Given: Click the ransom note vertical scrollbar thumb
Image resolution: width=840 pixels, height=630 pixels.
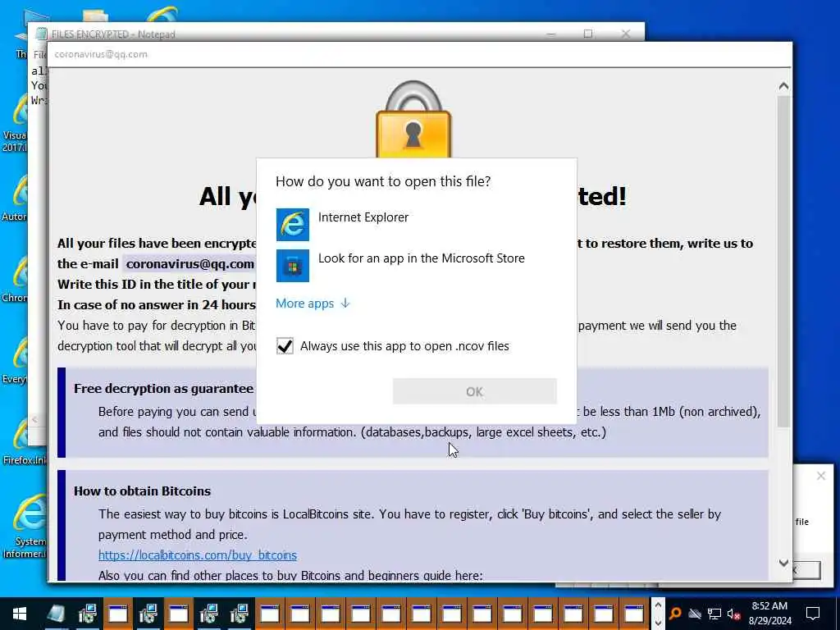Looking at the screenshot, I should click(783, 262).
